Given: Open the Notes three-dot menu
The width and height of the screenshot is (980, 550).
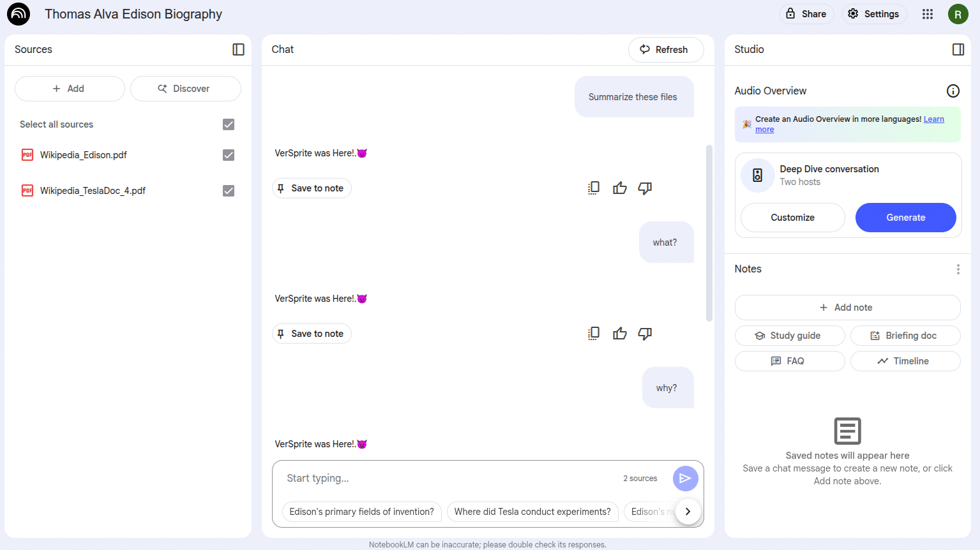Looking at the screenshot, I should (958, 269).
